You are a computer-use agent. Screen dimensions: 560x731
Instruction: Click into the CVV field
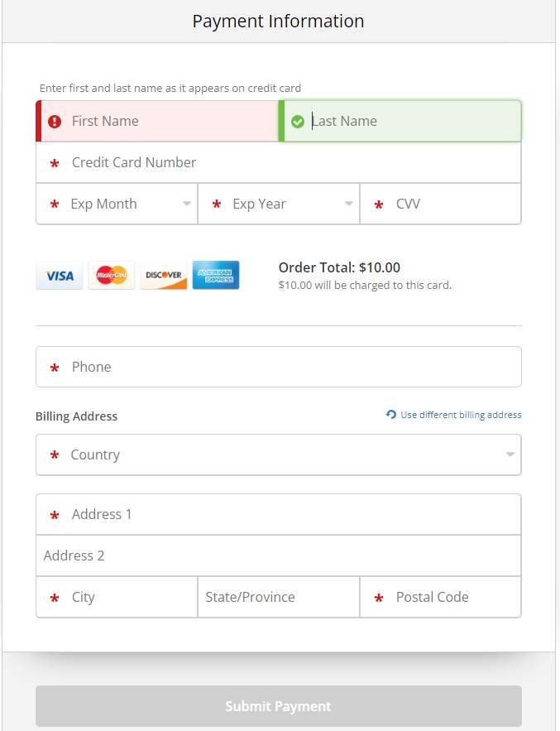point(441,204)
